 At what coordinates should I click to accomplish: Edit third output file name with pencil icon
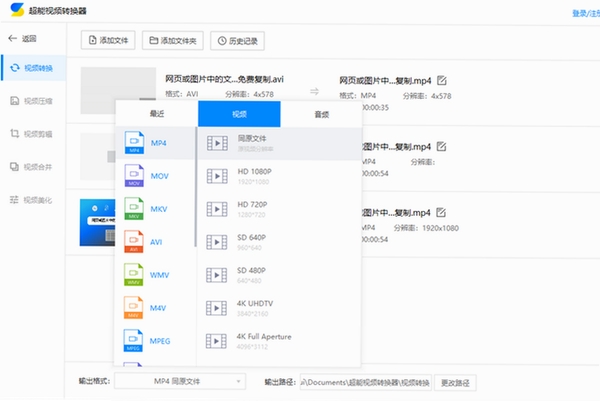point(441,212)
